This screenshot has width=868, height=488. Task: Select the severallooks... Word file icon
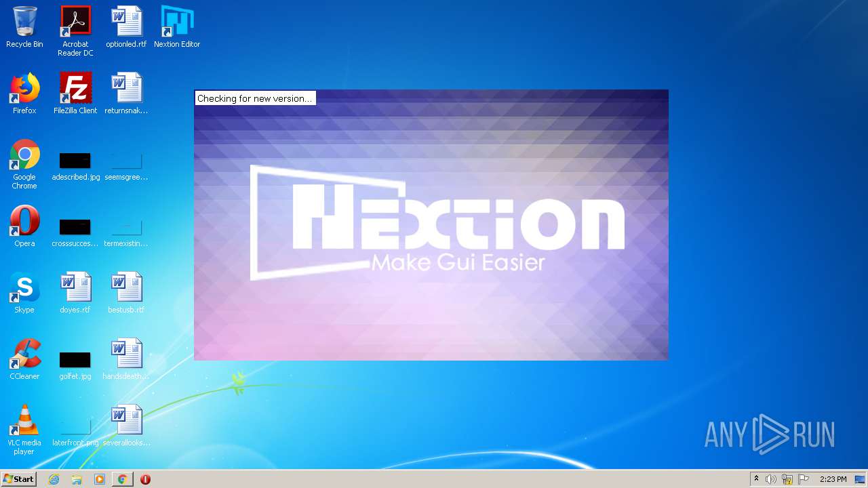coord(126,426)
